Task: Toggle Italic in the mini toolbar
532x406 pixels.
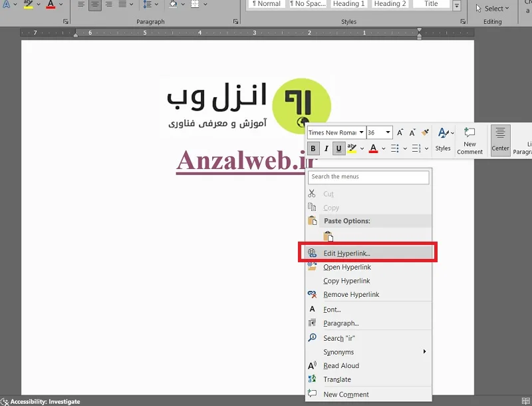Action: [x=326, y=148]
